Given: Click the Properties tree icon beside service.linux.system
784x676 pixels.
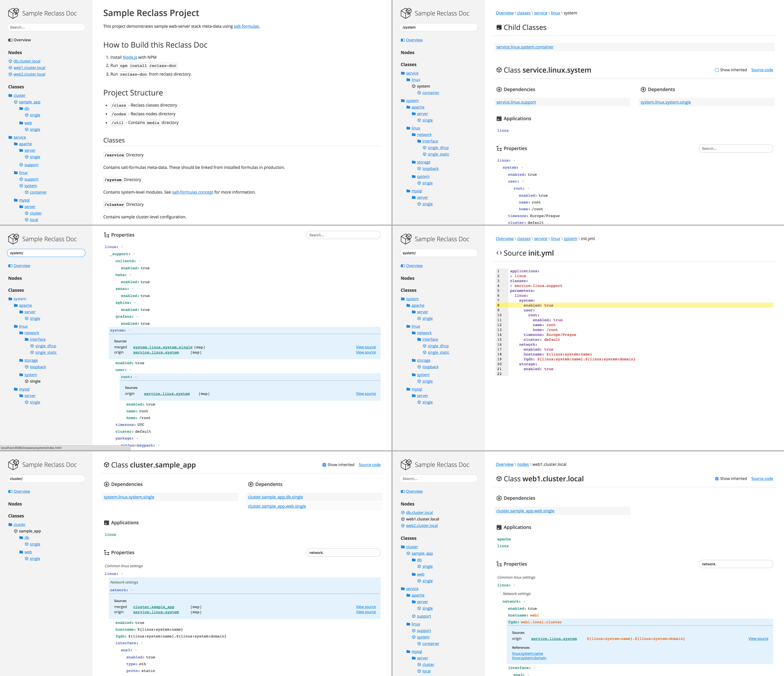Looking at the screenshot, I should pyautogui.click(x=499, y=149).
